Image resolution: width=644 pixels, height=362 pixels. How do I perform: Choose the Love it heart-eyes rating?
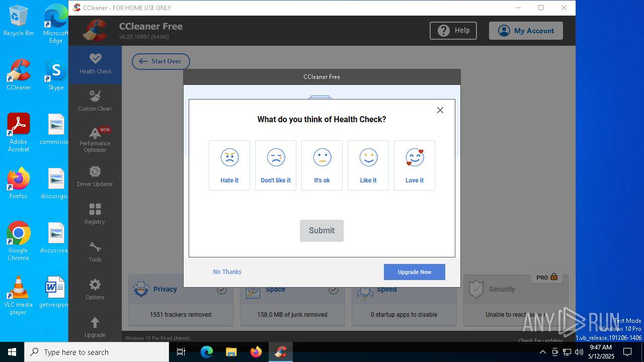point(415,165)
